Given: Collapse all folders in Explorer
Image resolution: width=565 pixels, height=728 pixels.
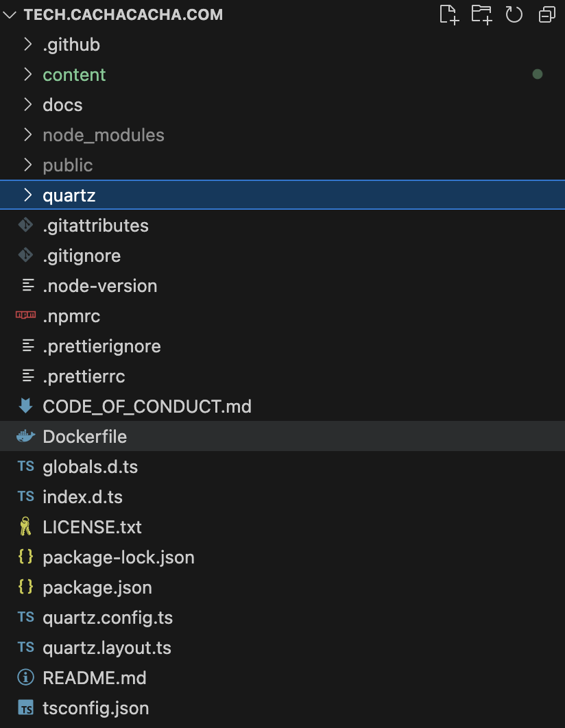Looking at the screenshot, I should point(546,14).
